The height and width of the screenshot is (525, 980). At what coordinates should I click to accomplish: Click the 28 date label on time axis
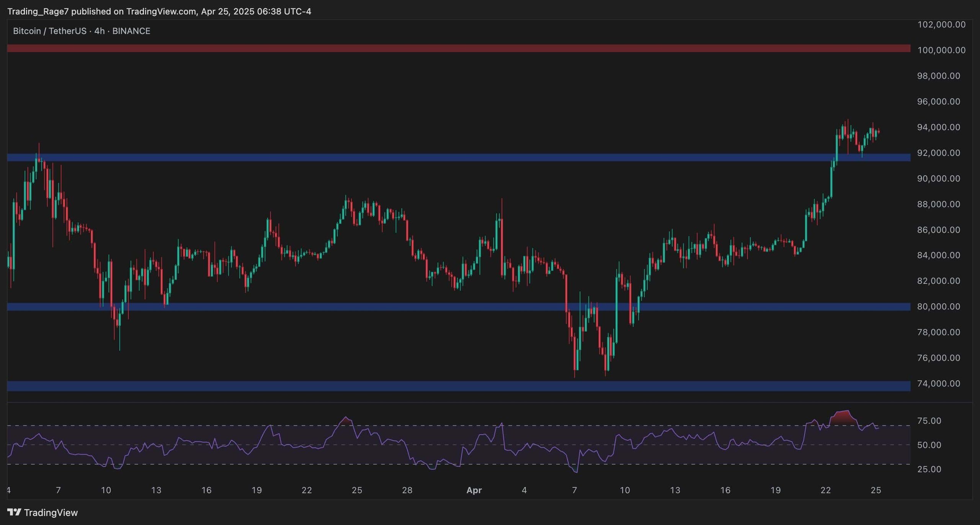coord(407,490)
